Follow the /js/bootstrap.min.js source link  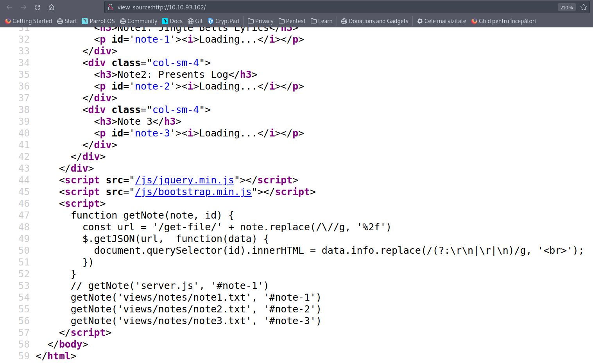tap(193, 192)
